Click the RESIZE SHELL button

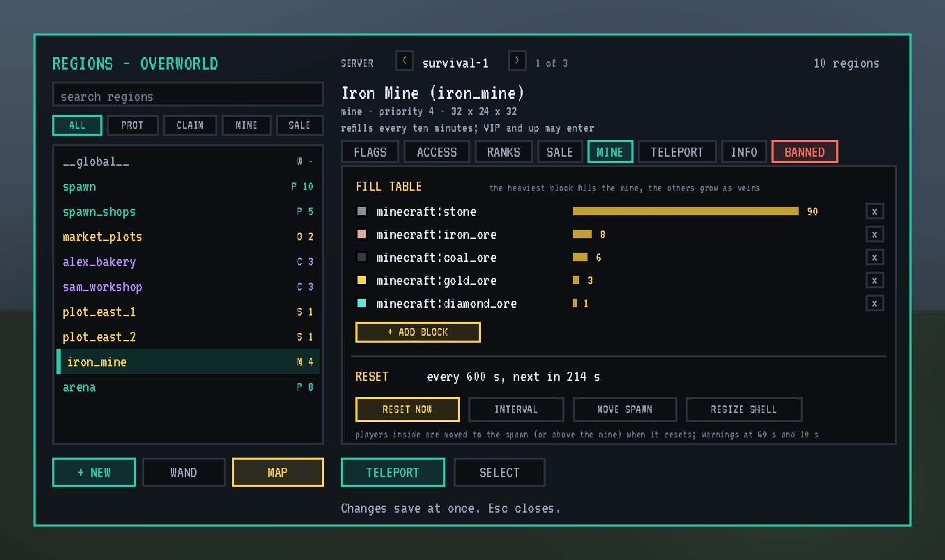click(744, 410)
